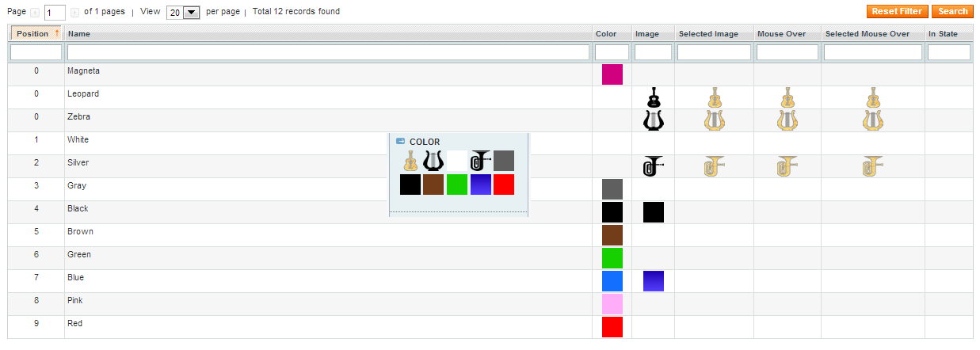The height and width of the screenshot is (350, 980).
Task: Click the red swatch in Red row
Action: pos(612,327)
